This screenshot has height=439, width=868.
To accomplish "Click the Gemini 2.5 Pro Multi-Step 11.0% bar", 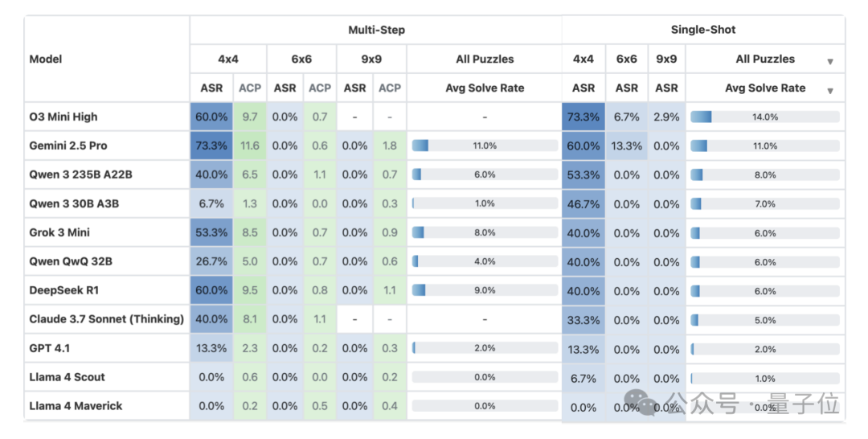I will 485,146.
